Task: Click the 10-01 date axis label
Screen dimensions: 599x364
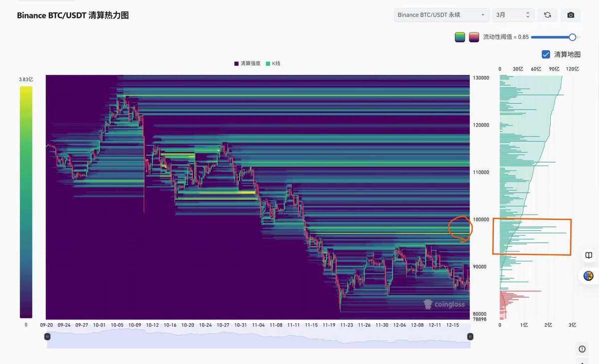Action: (99, 325)
